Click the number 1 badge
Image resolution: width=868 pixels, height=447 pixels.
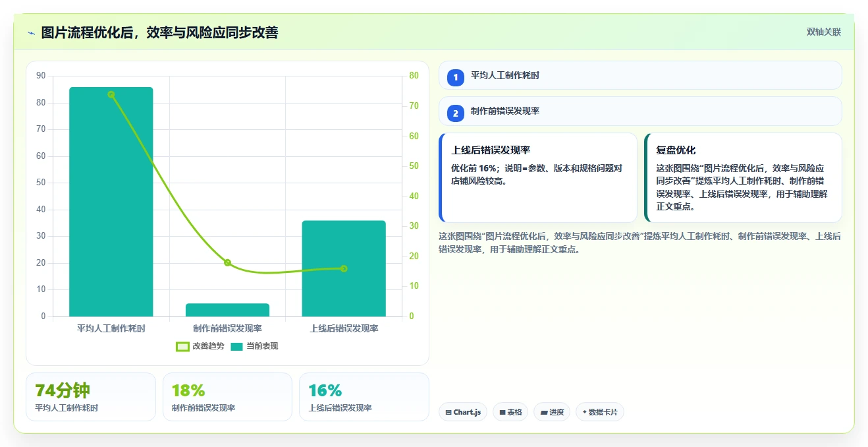click(455, 78)
